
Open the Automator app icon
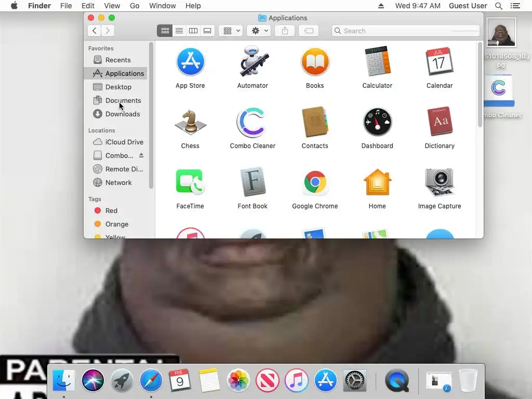[253, 61]
